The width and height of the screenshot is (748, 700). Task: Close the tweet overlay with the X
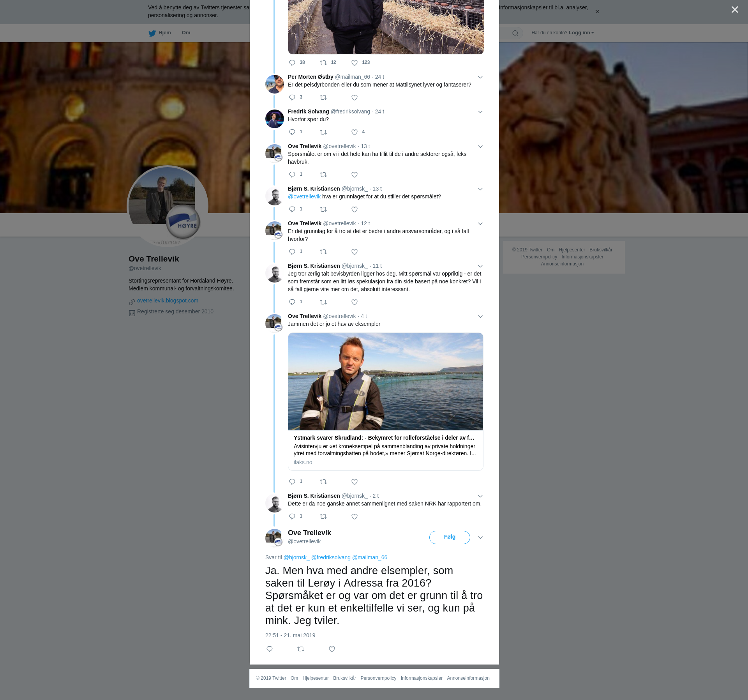(734, 10)
